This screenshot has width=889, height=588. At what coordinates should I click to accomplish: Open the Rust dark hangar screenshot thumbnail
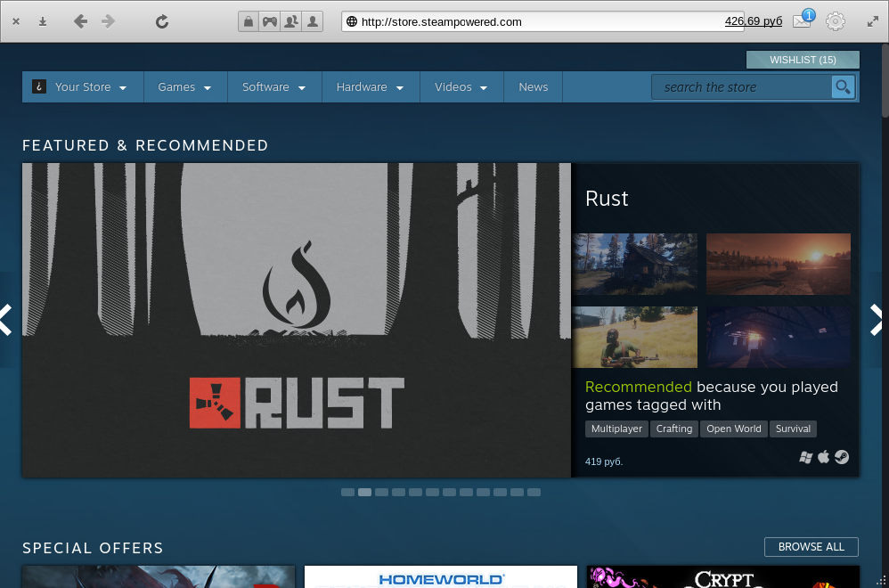tap(779, 338)
